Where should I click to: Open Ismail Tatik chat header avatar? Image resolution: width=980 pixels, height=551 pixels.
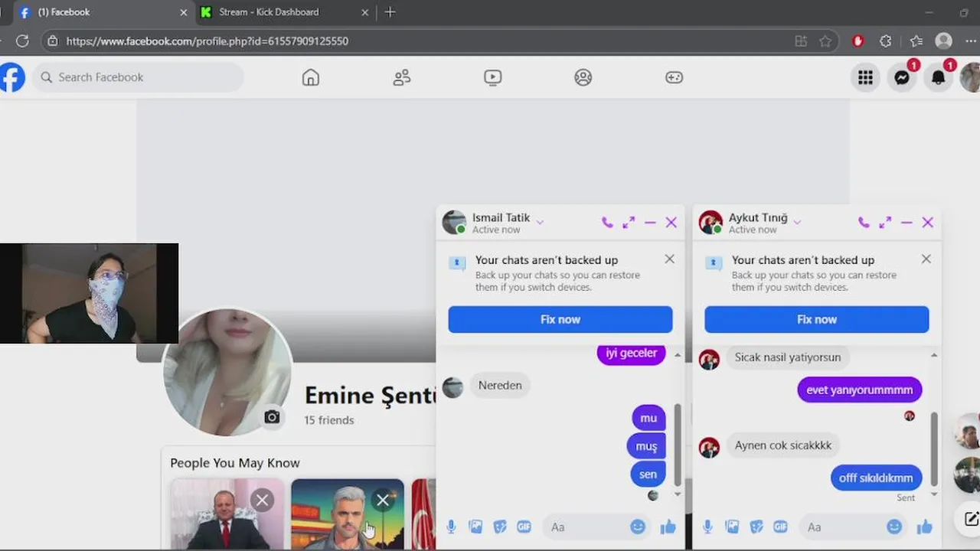[x=454, y=223]
